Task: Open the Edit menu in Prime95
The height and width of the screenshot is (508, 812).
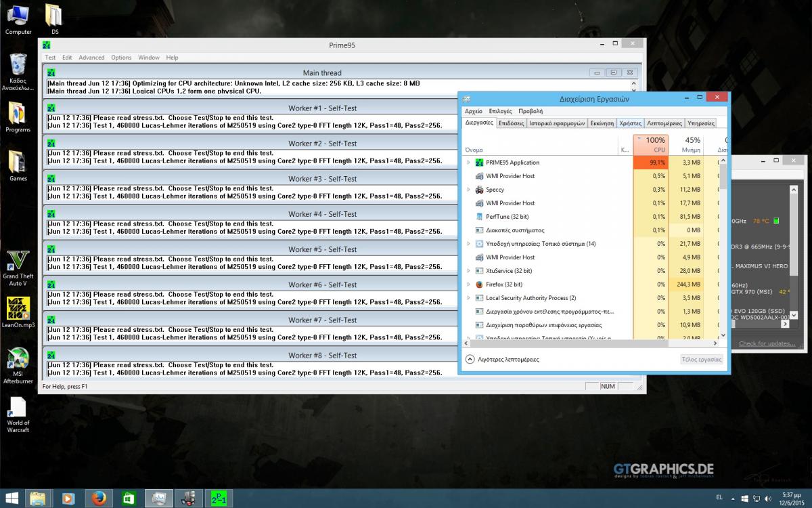Action: tap(67, 58)
